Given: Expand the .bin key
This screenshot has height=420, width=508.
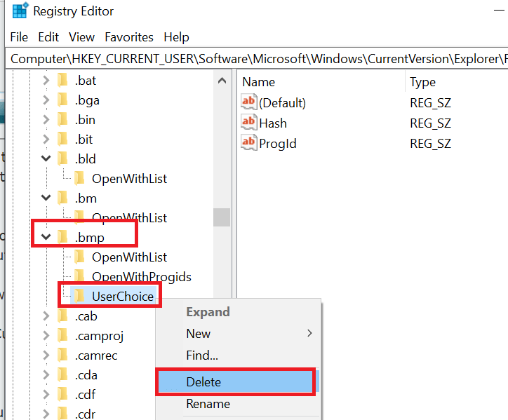Looking at the screenshot, I should pyautogui.click(x=46, y=120).
